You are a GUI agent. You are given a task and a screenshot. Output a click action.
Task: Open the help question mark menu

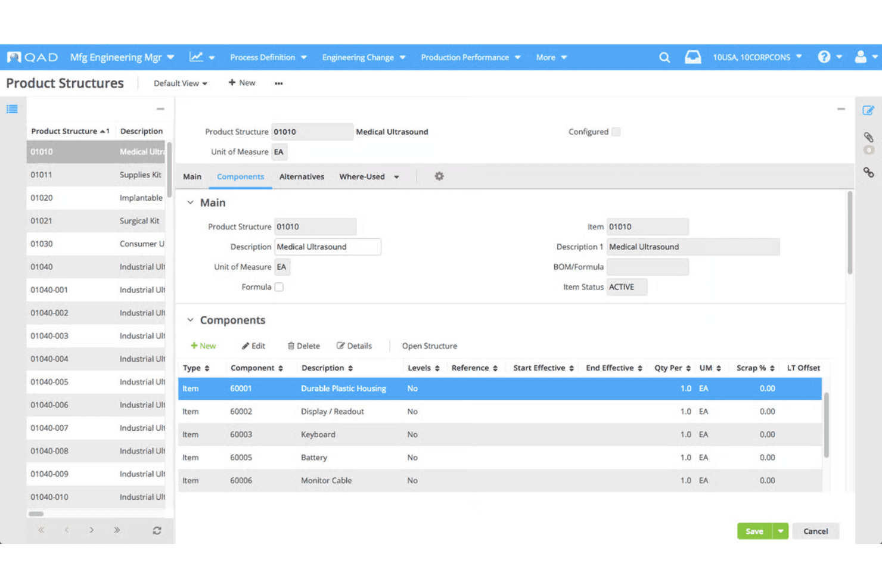tap(830, 57)
